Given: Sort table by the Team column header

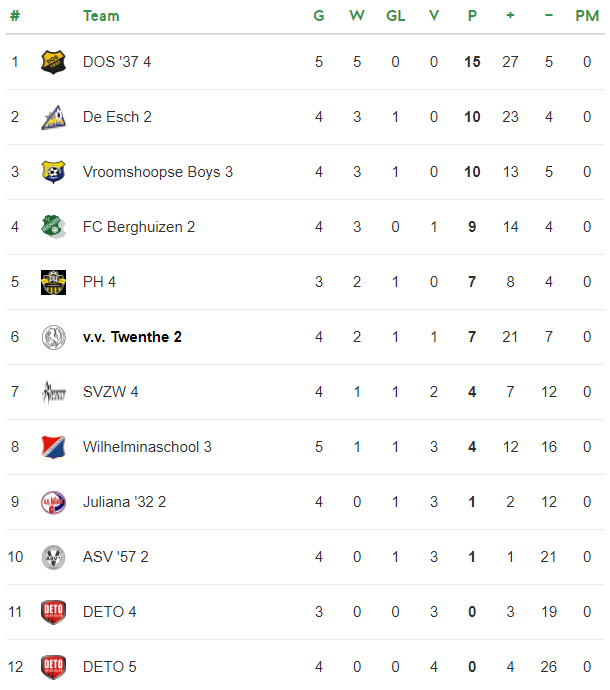Looking at the screenshot, I should 101,16.
